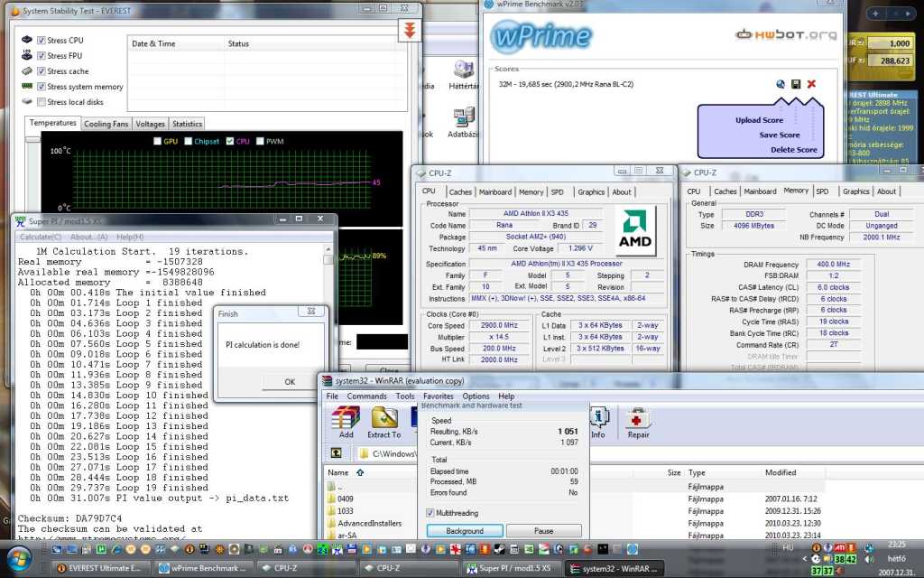Click the Super PI title bar icon

click(20, 221)
